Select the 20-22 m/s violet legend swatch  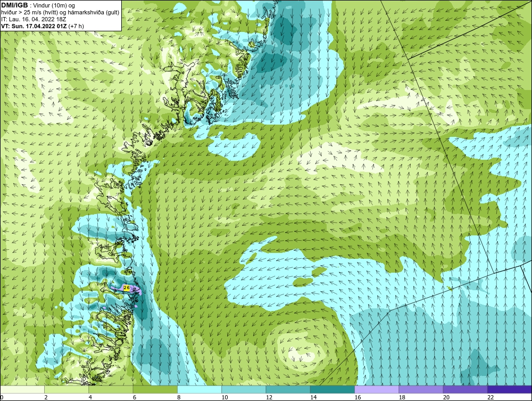click(465, 389)
